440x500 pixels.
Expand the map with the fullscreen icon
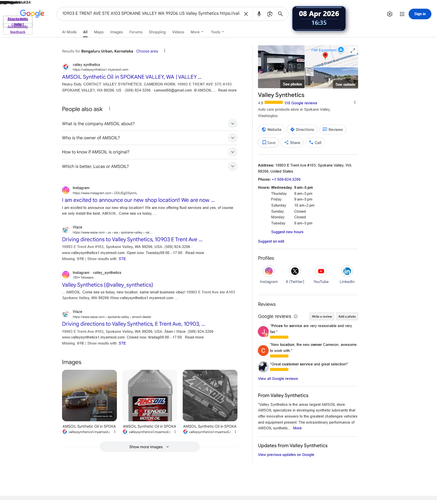pyautogui.click(x=352, y=50)
